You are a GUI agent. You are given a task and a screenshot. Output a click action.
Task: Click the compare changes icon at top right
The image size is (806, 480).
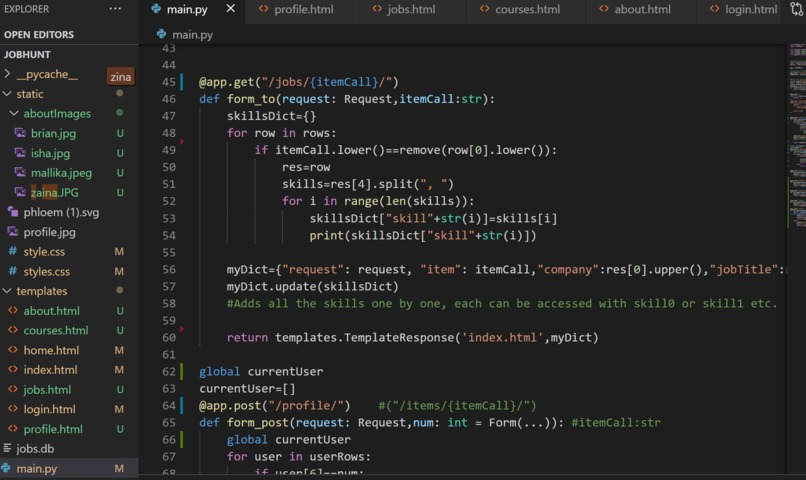tap(796, 9)
